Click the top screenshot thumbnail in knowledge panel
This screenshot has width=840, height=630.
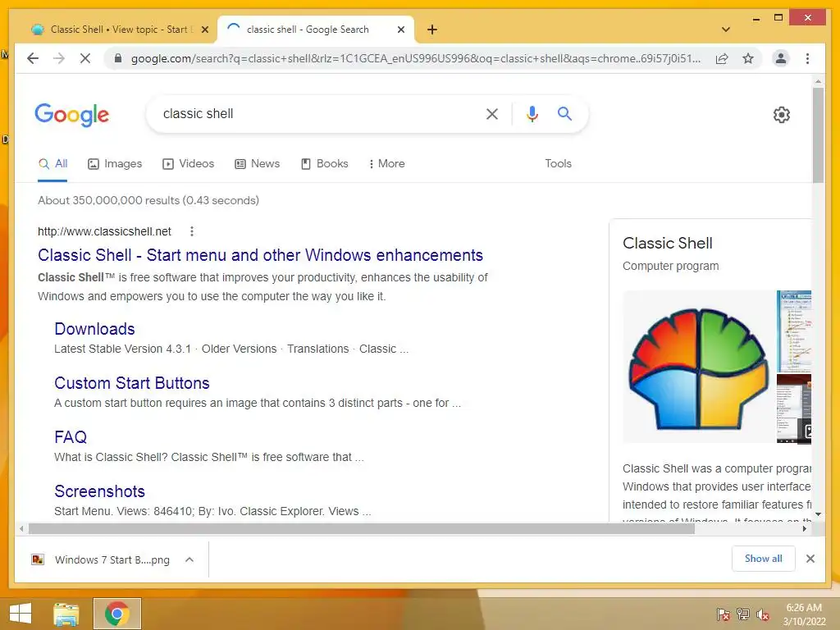point(794,331)
